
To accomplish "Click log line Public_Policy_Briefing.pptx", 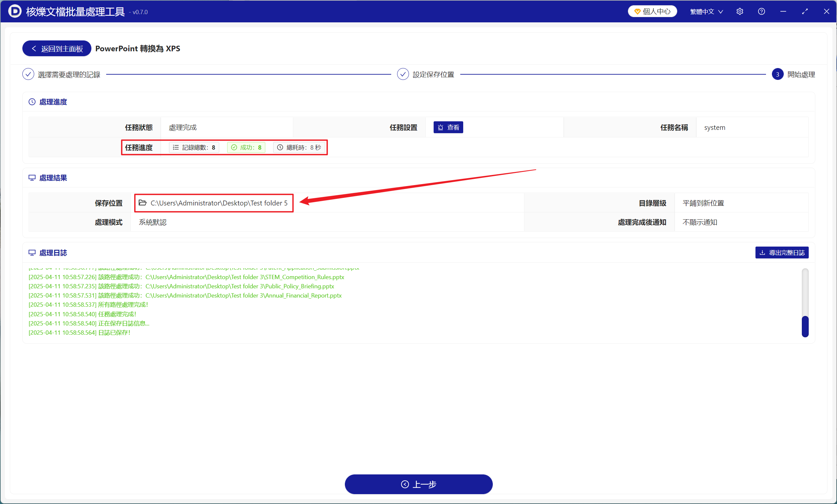I will pyautogui.click(x=181, y=286).
